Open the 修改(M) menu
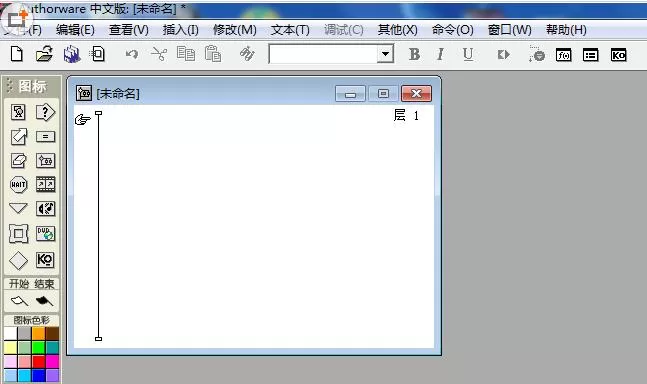This screenshot has width=647, height=384. 235,30
